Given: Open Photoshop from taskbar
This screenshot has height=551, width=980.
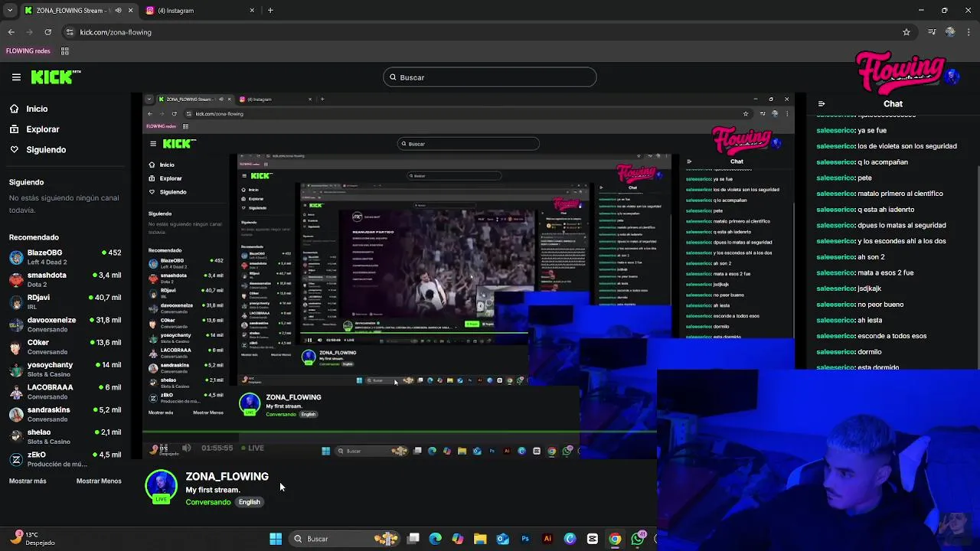Looking at the screenshot, I should coord(525,539).
